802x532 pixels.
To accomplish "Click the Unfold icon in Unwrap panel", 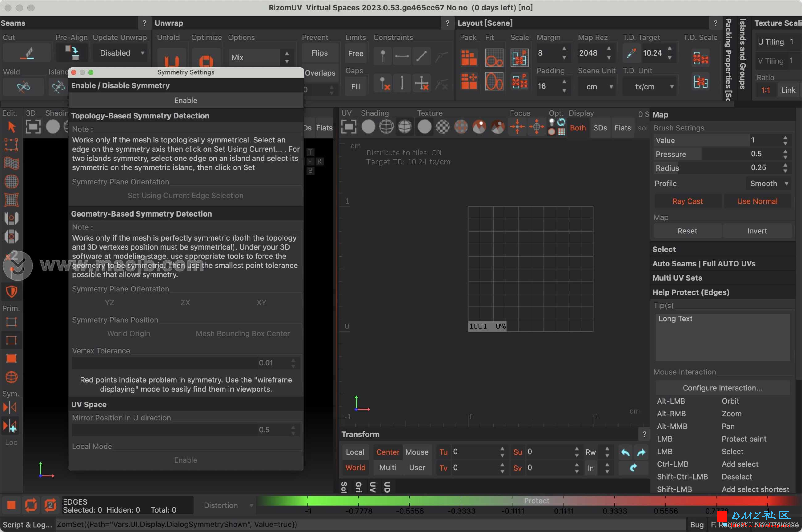I will [x=172, y=58].
